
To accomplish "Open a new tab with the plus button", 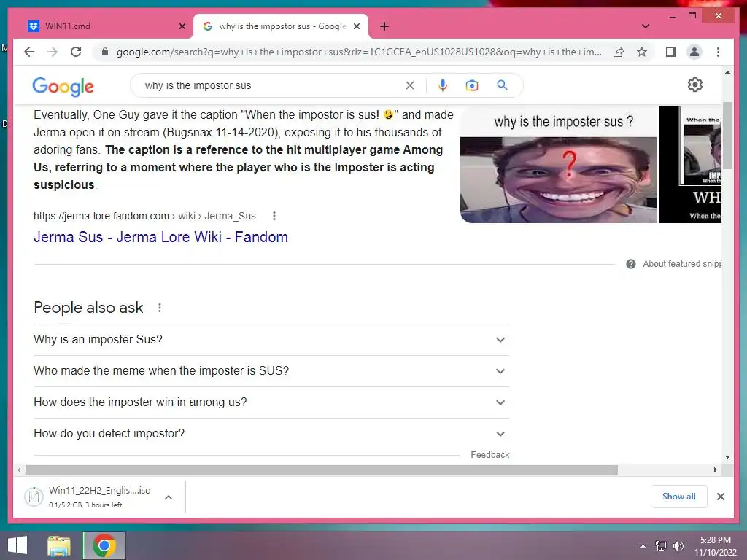I will pos(384,26).
